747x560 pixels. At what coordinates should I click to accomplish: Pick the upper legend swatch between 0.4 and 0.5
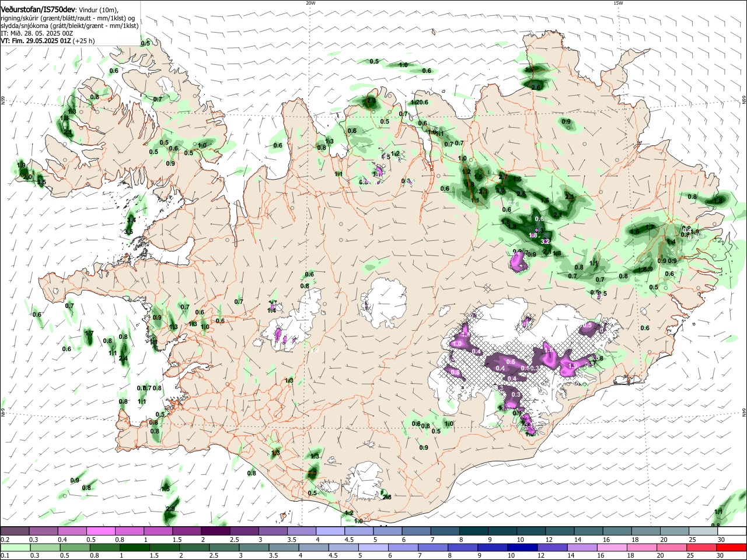tap(72, 531)
